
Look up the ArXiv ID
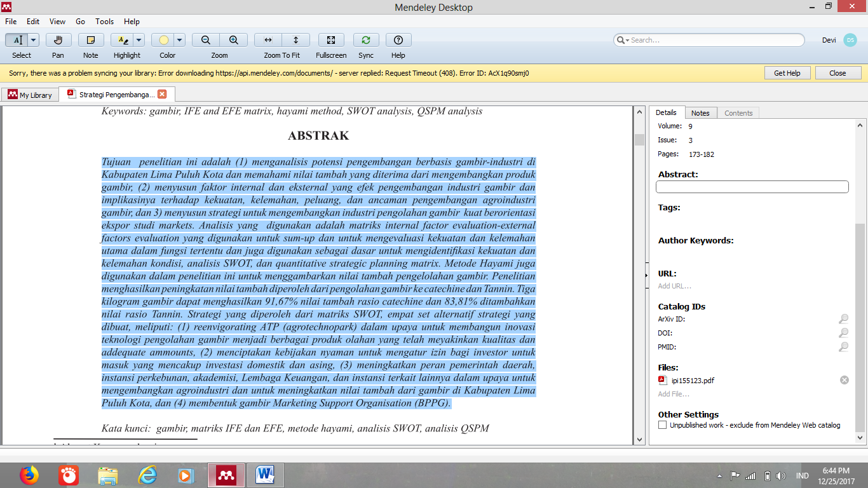pyautogui.click(x=843, y=319)
